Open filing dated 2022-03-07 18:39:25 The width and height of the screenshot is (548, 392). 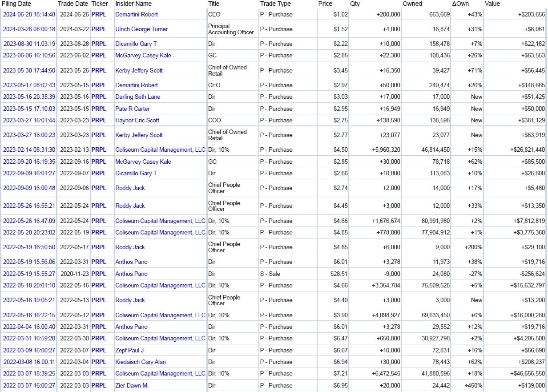click(29, 373)
